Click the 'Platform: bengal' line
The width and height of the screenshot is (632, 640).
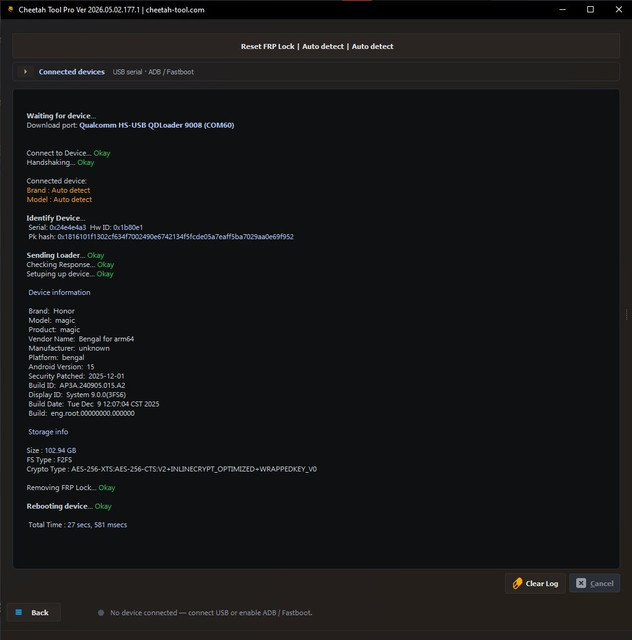[x=56, y=358]
